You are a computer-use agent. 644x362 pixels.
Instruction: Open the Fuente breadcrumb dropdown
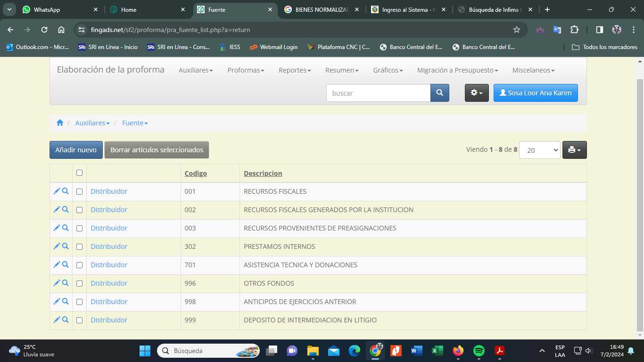coord(135,123)
